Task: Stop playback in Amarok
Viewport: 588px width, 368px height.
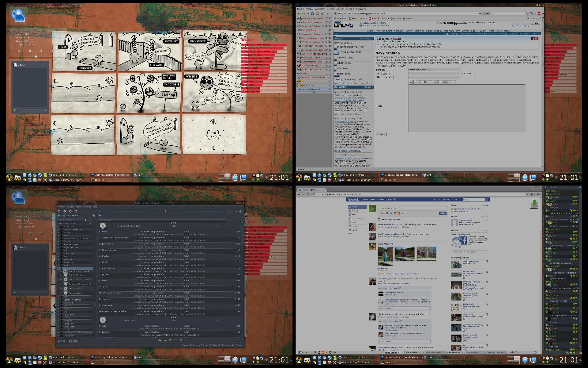Action: (70, 211)
